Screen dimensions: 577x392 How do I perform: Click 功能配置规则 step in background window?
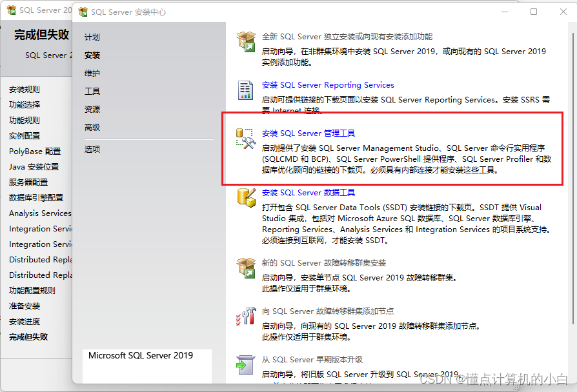(32, 291)
